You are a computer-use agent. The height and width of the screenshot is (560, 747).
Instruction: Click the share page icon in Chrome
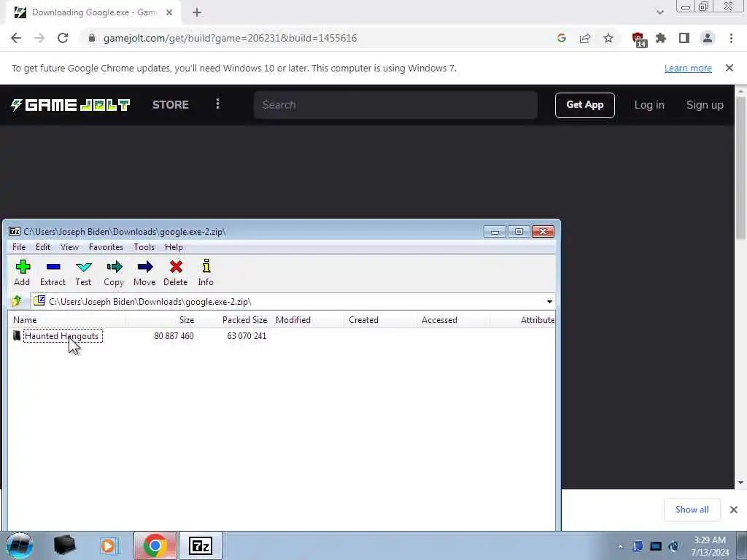[585, 38]
